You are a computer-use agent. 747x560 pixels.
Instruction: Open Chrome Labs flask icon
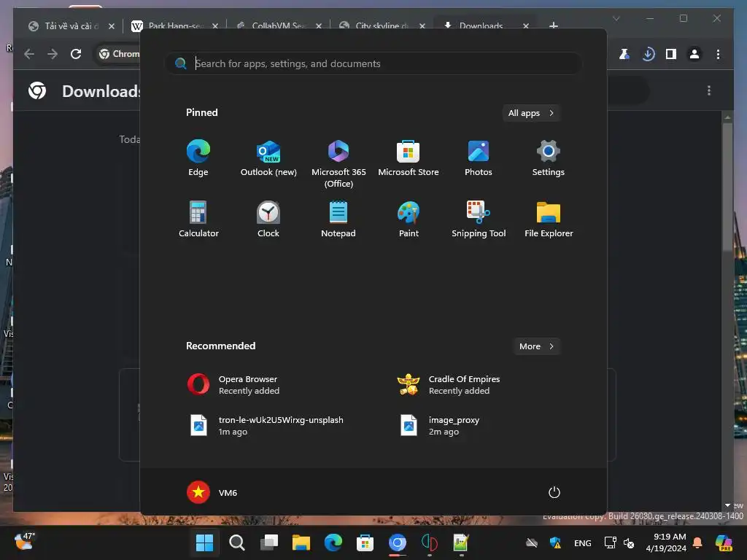coord(624,54)
